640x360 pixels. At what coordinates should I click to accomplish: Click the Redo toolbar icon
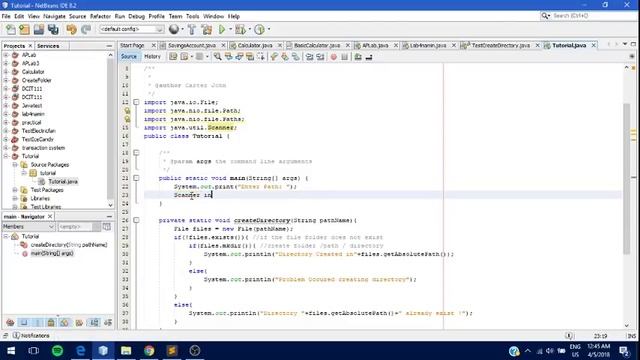(x=86, y=29)
